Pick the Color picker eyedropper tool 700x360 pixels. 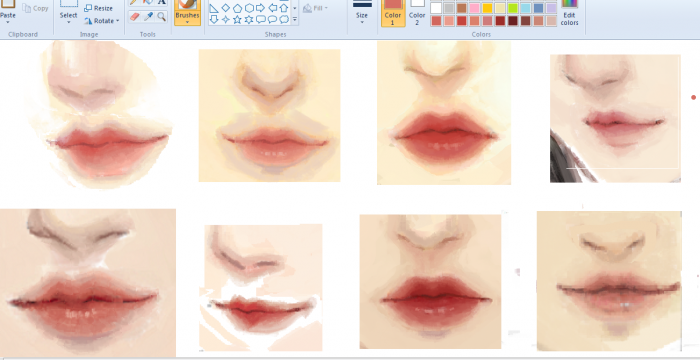pos(148,17)
